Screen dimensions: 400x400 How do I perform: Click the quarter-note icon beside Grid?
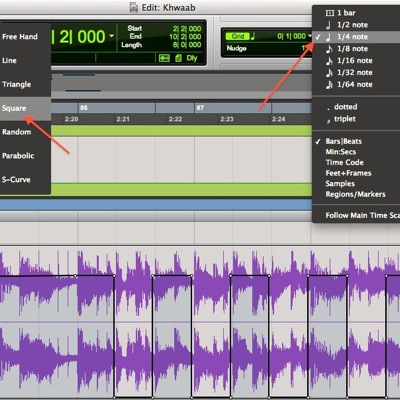(x=253, y=36)
